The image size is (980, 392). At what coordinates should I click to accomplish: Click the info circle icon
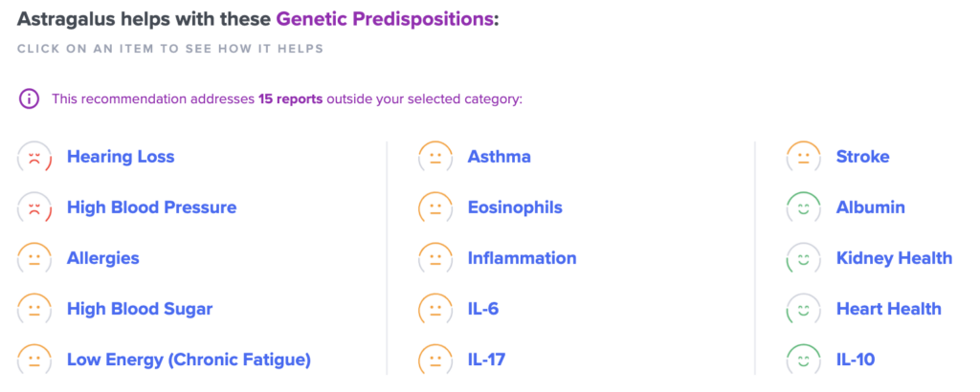point(29,98)
